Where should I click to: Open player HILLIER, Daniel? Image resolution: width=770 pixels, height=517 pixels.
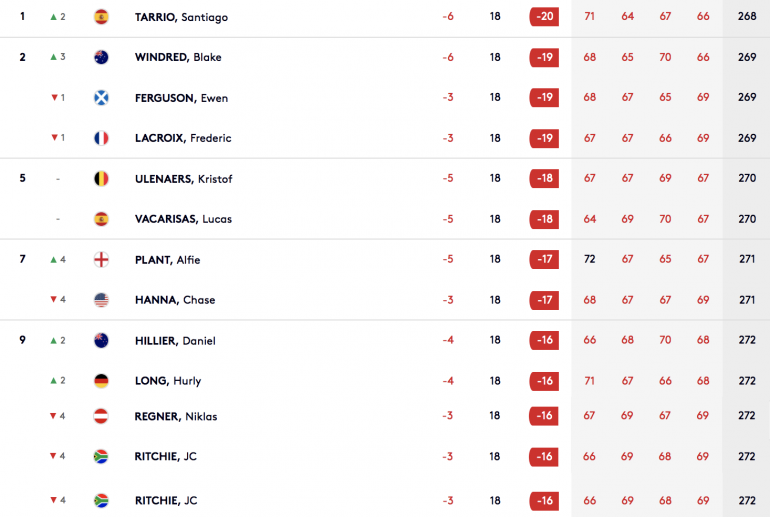click(x=175, y=341)
